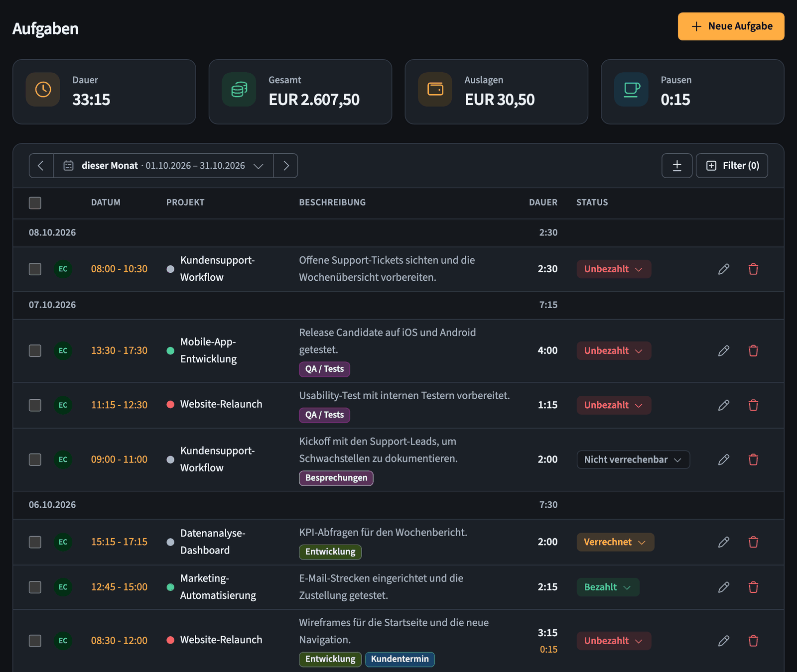The image size is (797, 672).
Task: Open the Filter (0) panel
Action: 732,166
